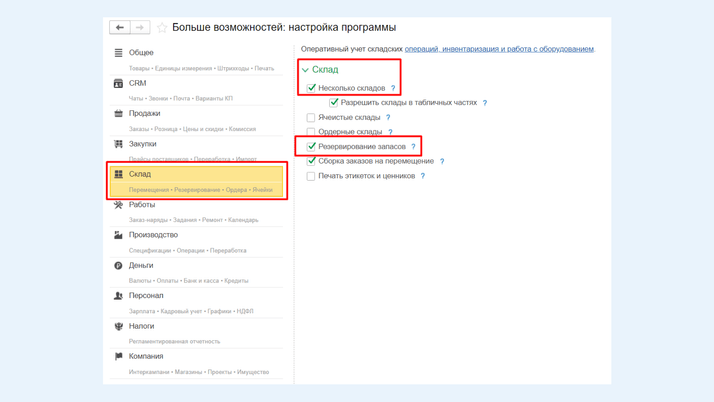Click the Печать этикеток и ценников label
Viewport: 714px width, 402px height.
tap(367, 176)
